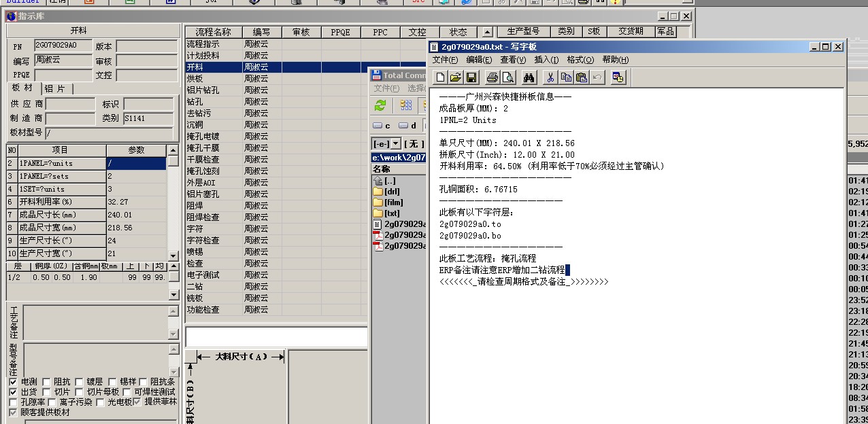Image resolution: width=868 pixels, height=424 pixels.
Task: Enable 孔隙率 checkbox
Action: [x=13, y=402]
